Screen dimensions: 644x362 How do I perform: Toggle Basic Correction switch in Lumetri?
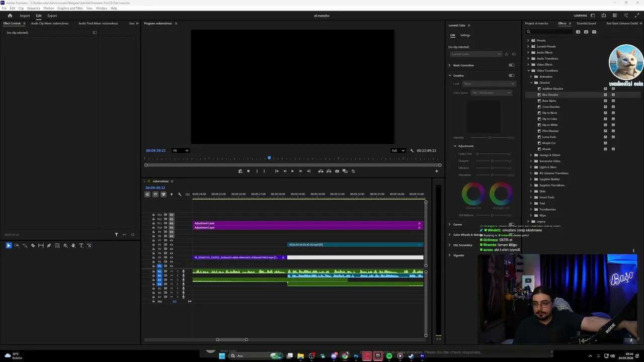511,65
